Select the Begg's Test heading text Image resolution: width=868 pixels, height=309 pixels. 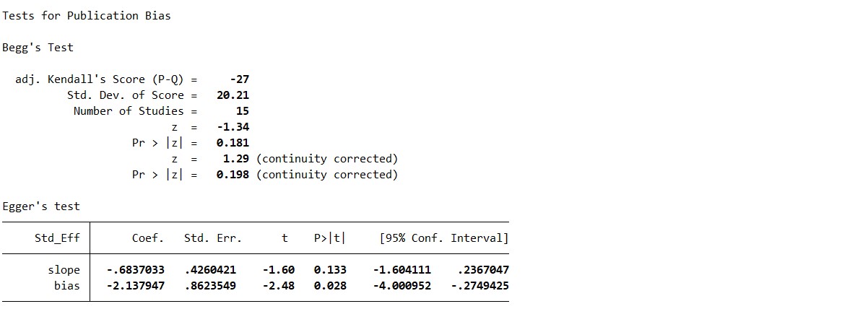point(38,47)
